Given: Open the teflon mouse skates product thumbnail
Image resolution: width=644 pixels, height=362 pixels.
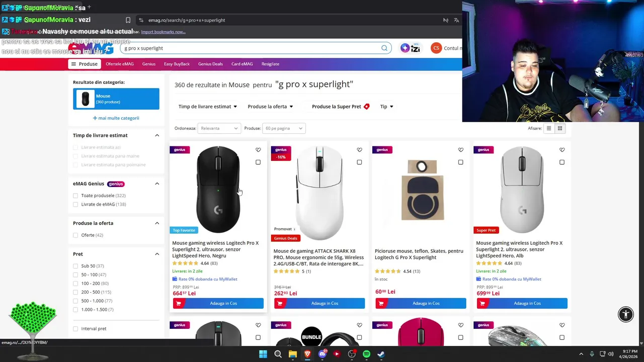Looking at the screenshot, I should (423, 190).
